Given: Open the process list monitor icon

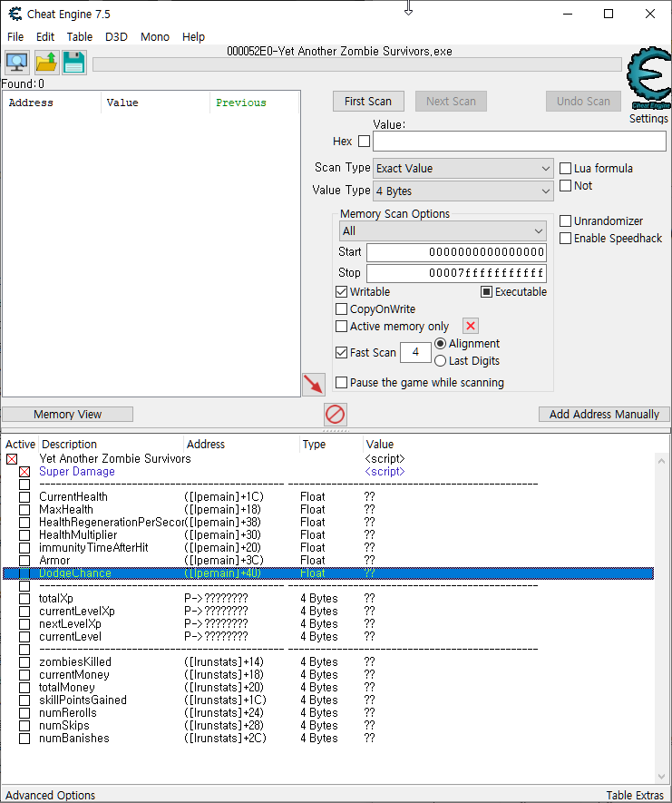Looking at the screenshot, I should coord(17,63).
